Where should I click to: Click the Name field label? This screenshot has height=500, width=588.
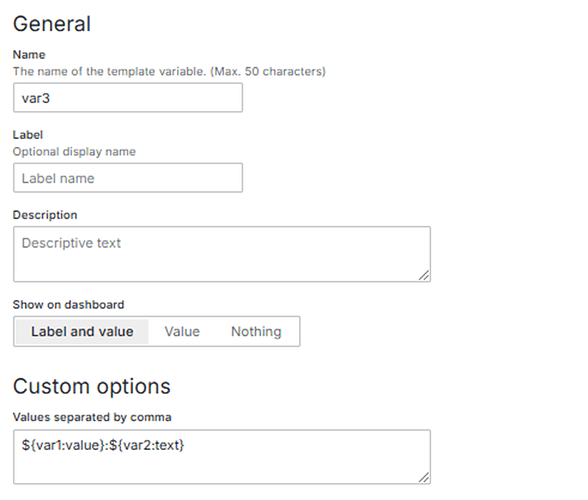click(29, 55)
